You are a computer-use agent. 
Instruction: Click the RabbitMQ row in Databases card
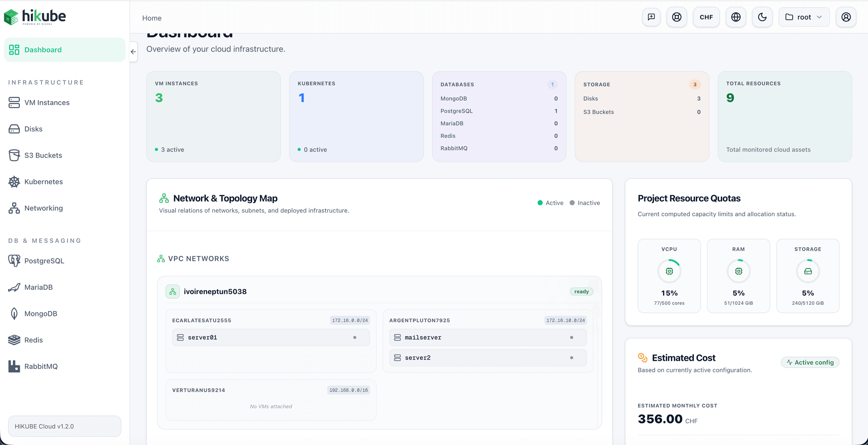tap(499, 148)
